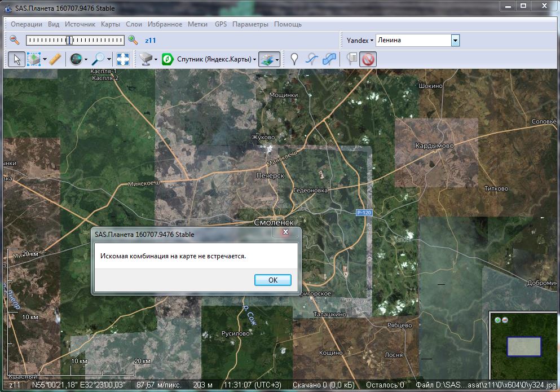Select the add polygon tool icon
The width and height of the screenshot is (560, 392).
[x=329, y=59]
